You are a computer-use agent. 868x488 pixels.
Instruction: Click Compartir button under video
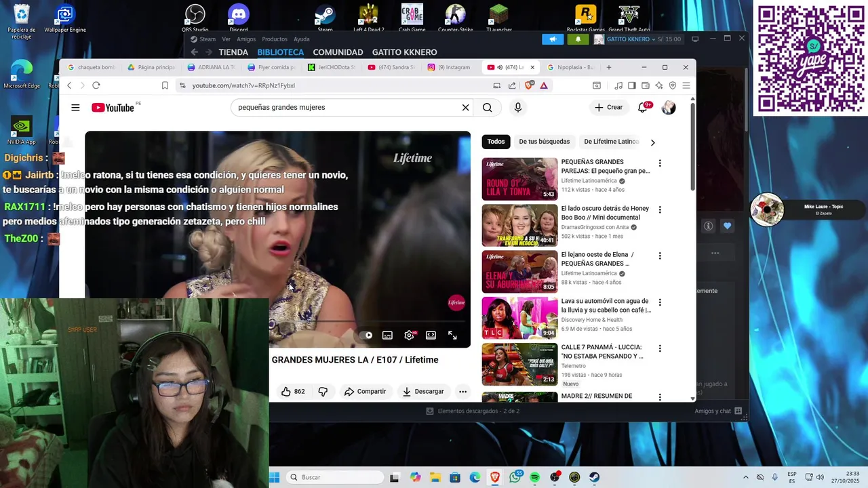[x=365, y=391]
